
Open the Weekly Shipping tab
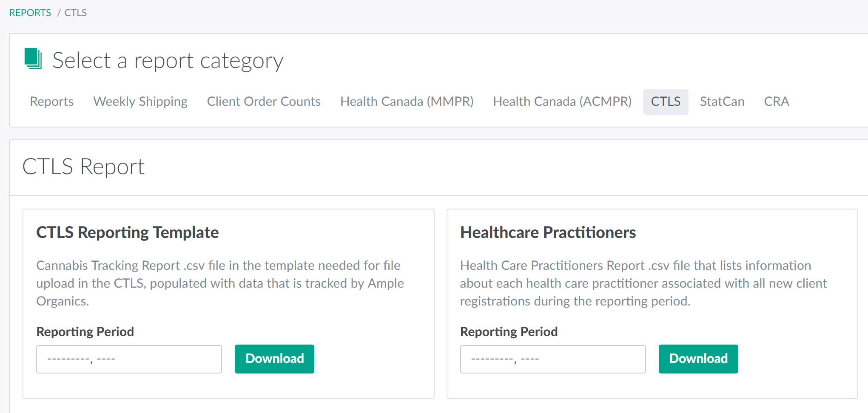(x=140, y=102)
